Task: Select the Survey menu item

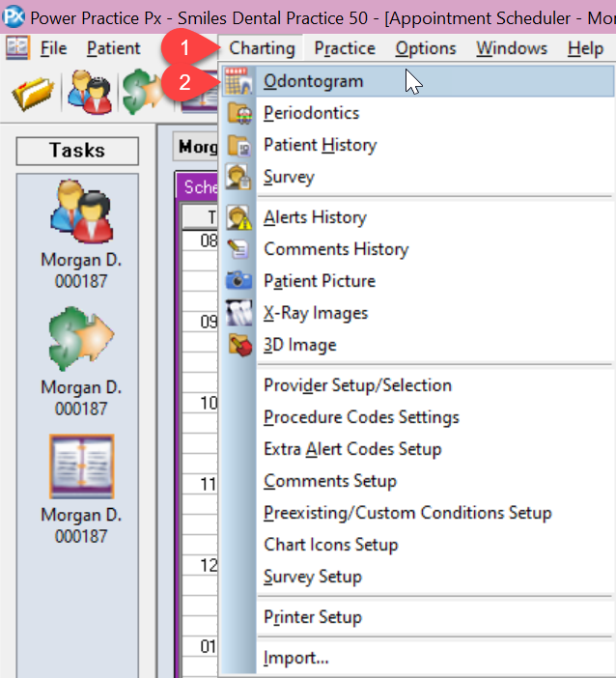Action: pyautogui.click(x=417, y=177)
